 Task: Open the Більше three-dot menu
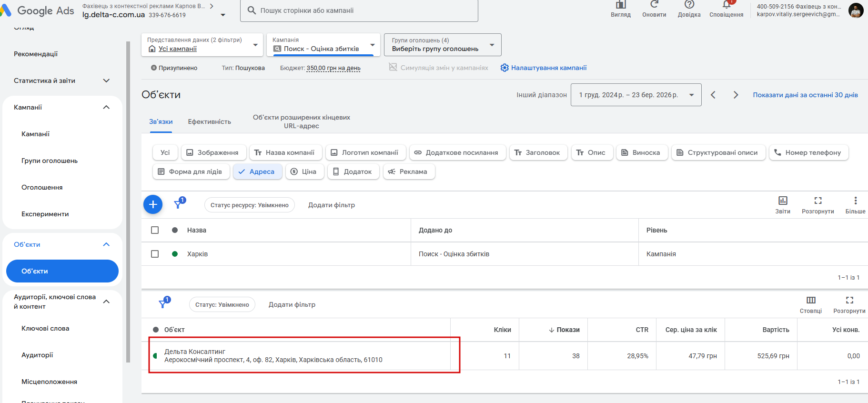coord(855,201)
